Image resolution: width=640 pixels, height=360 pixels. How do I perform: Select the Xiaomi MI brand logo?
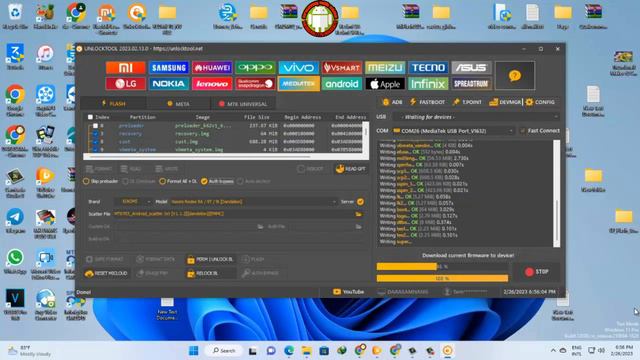pyautogui.click(x=125, y=67)
